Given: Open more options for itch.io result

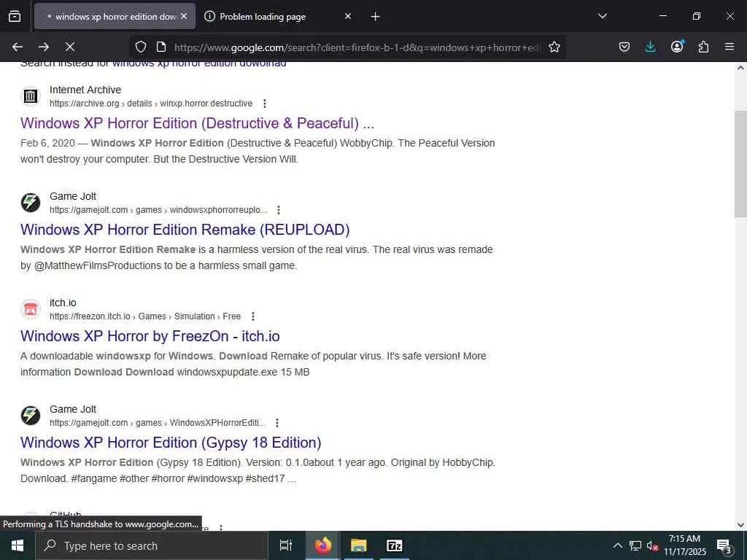Looking at the screenshot, I should pos(253,316).
